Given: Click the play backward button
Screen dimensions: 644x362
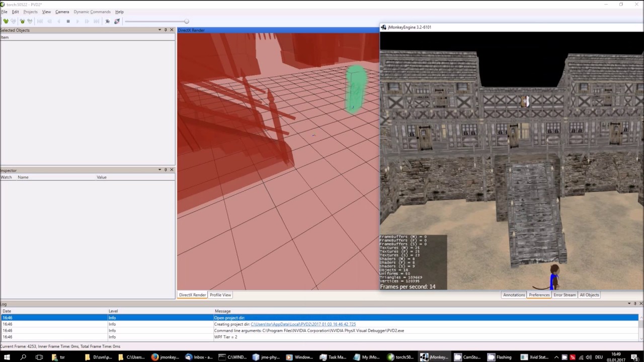Looking at the screenshot, I should pos(59,21).
